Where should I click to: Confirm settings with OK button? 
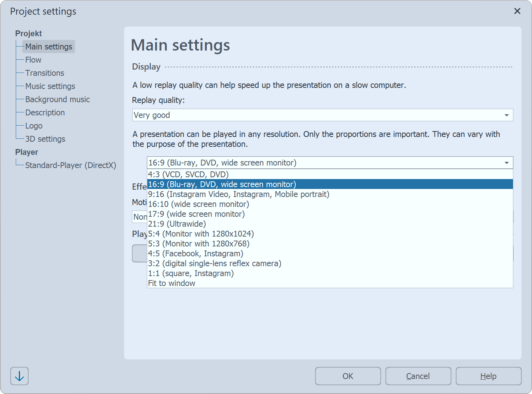[347, 376]
